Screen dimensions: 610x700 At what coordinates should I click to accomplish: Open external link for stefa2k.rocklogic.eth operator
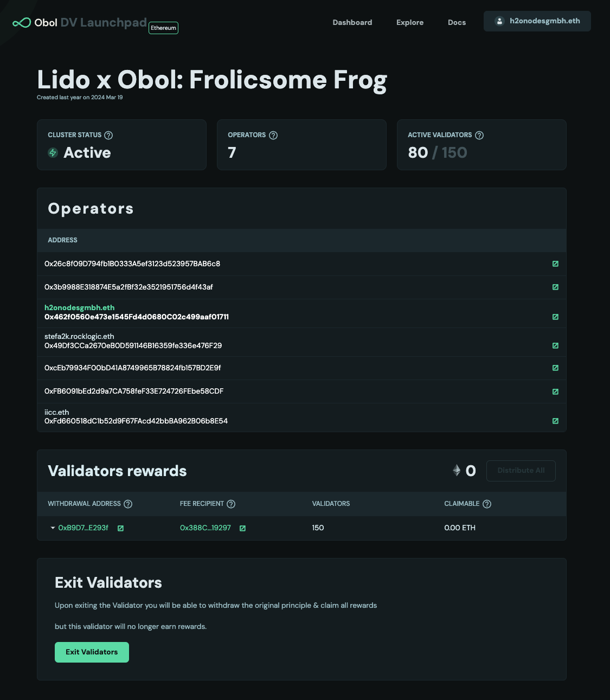[x=555, y=345]
